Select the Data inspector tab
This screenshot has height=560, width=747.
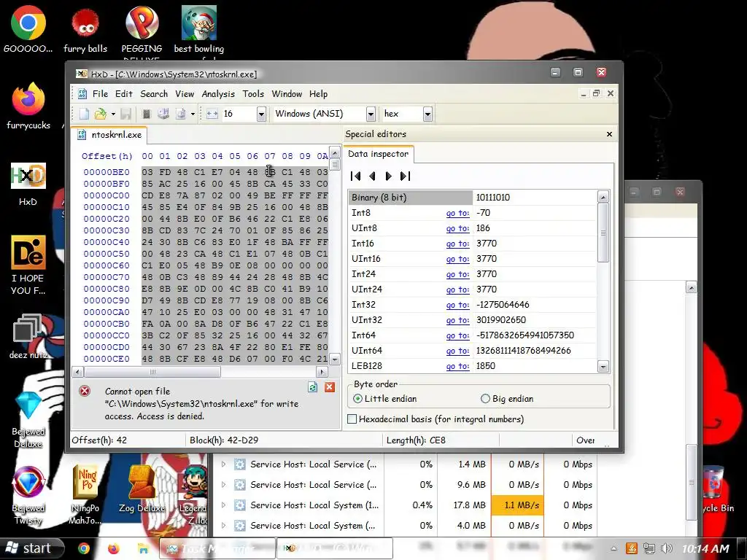(379, 154)
